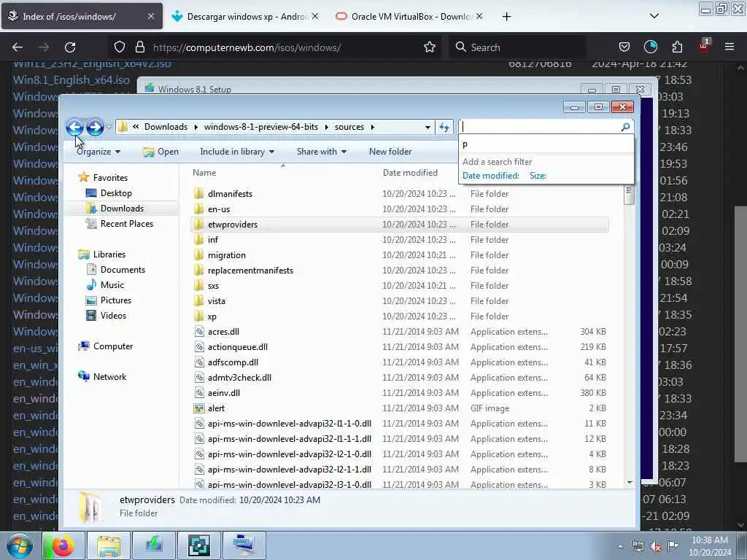Click Win8.1_English_x64.iso link in browser
Viewport: 747px width, 560px height.
point(71,80)
